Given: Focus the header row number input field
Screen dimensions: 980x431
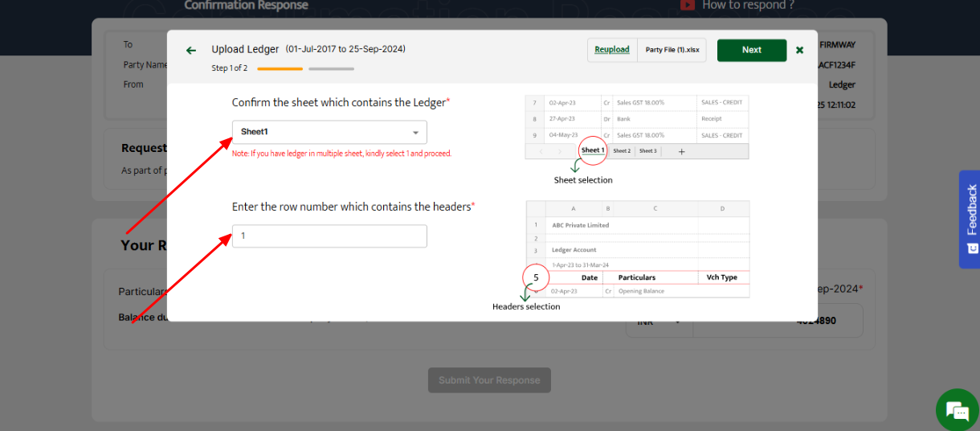Looking at the screenshot, I should [x=329, y=236].
